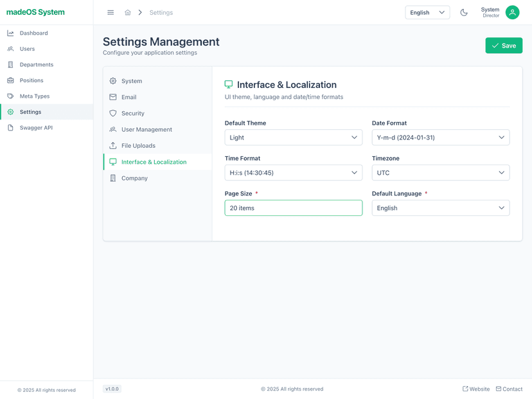
Task: Click the Page Size input field
Action: (294, 208)
